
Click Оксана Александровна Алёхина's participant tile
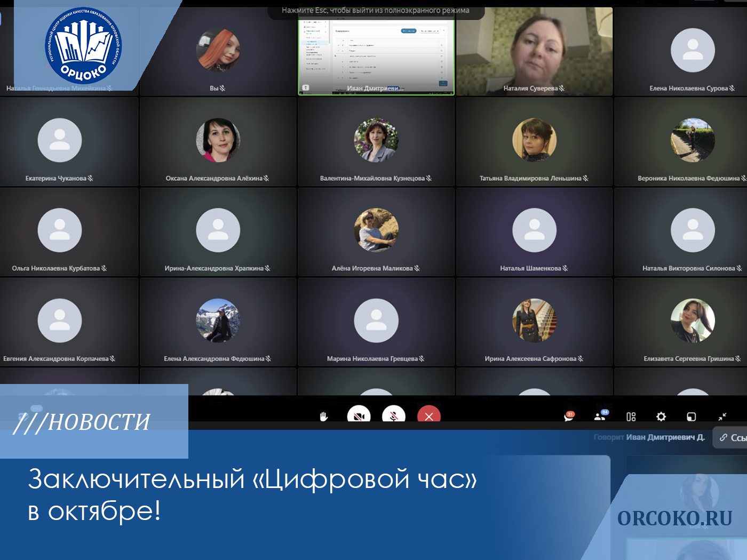[218, 142]
